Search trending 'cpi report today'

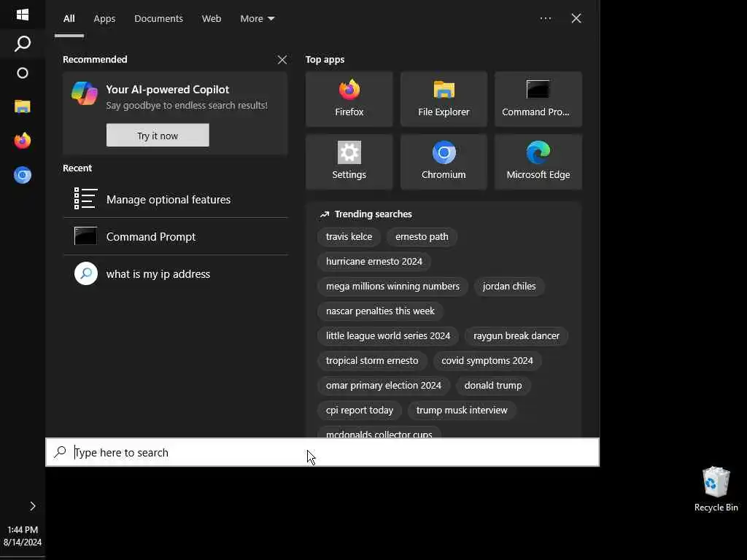(360, 410)
